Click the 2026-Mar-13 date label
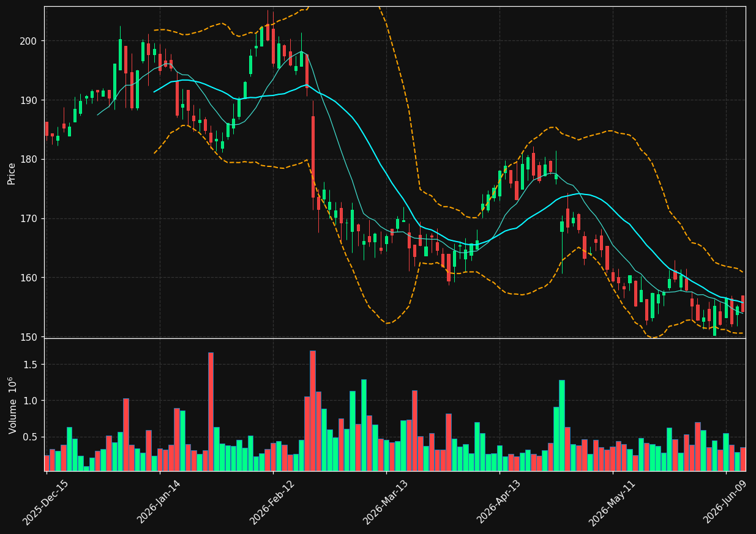 [386, 502]
